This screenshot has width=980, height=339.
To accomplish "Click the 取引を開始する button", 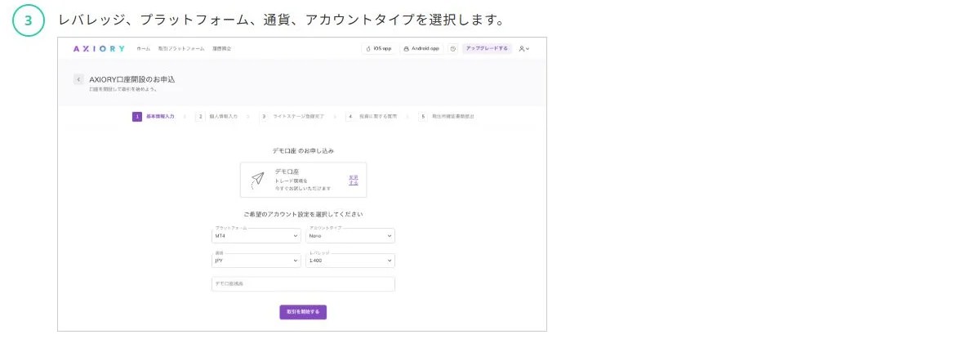I will pos(303,312).
